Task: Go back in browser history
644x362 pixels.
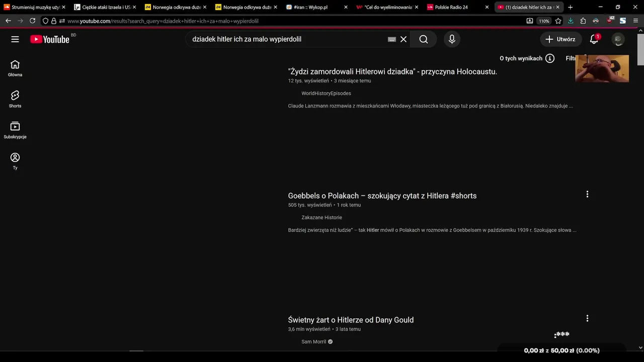Action: coord(8,21)
